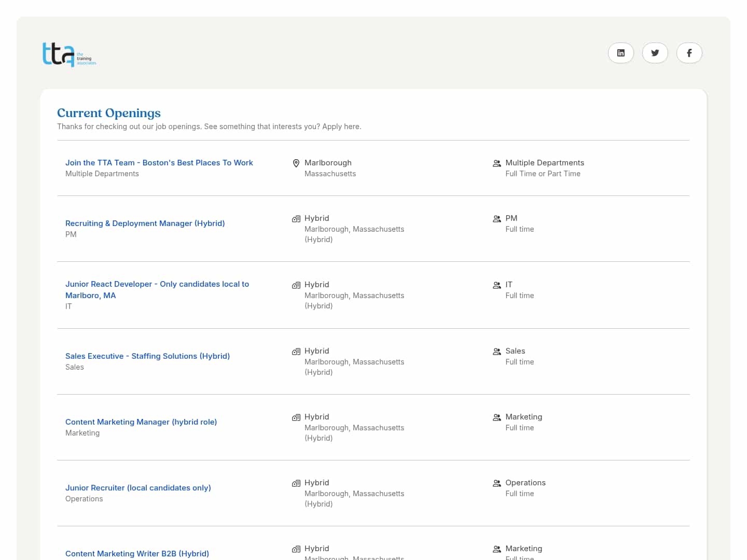The image size is (747, 560).
Task: Open the LinkedIn social icon
Action: (620, 53)
